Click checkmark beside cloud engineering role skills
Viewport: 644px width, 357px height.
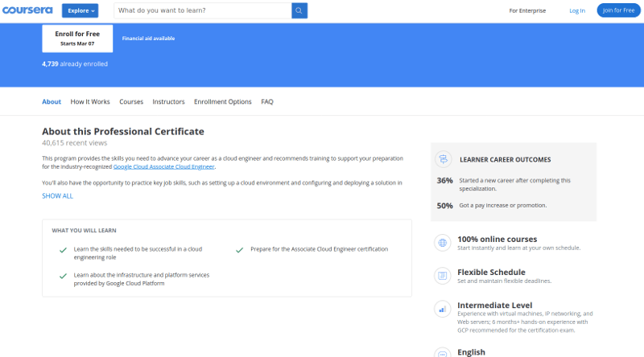click(x=63, y=250)
